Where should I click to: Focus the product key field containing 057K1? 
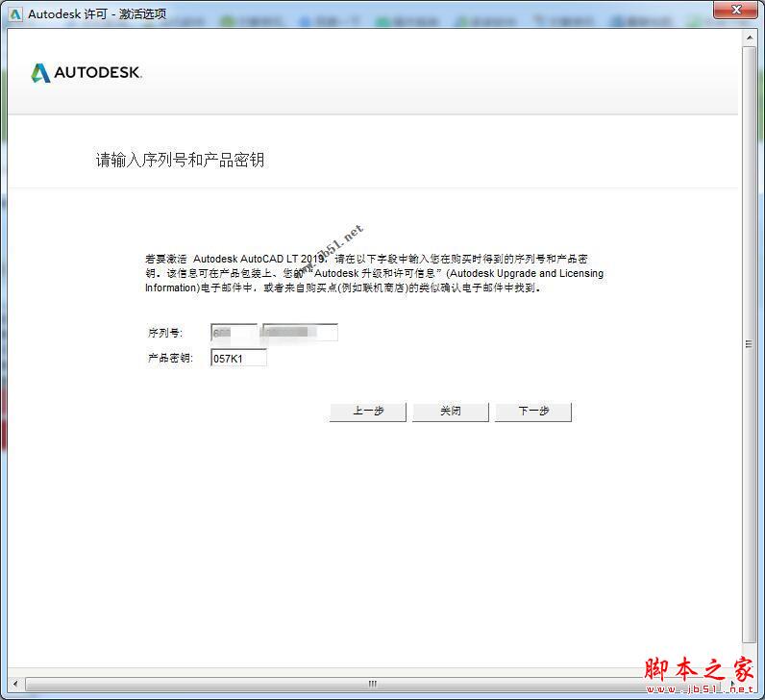coord(238,359)
